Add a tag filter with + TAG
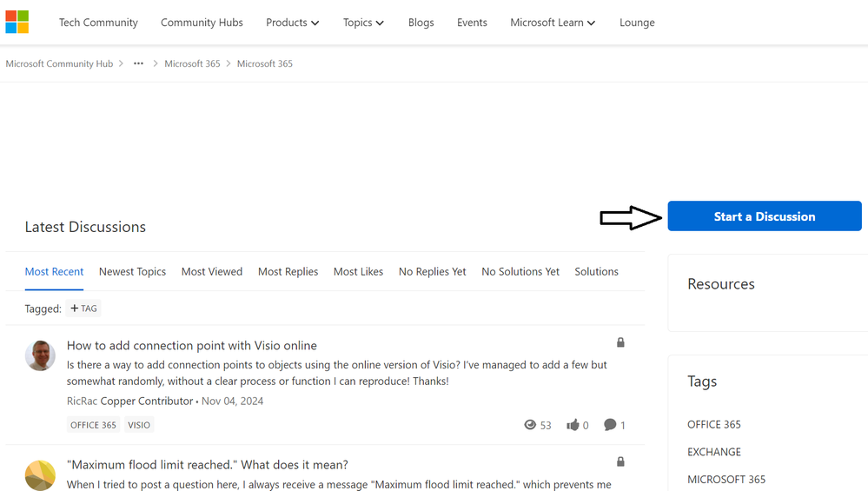This screenshot has height=491, width=868. pyautogui.click(x=83, y=309)
